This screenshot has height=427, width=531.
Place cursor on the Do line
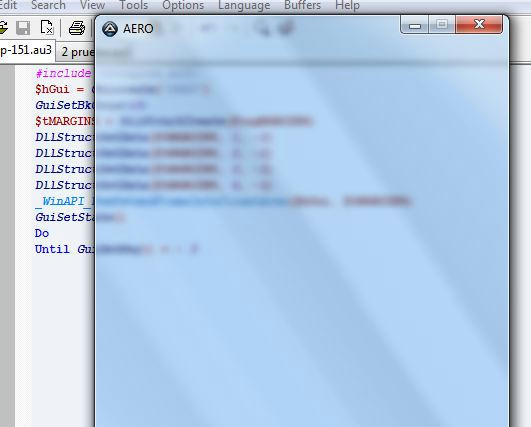tap(42, 233)
